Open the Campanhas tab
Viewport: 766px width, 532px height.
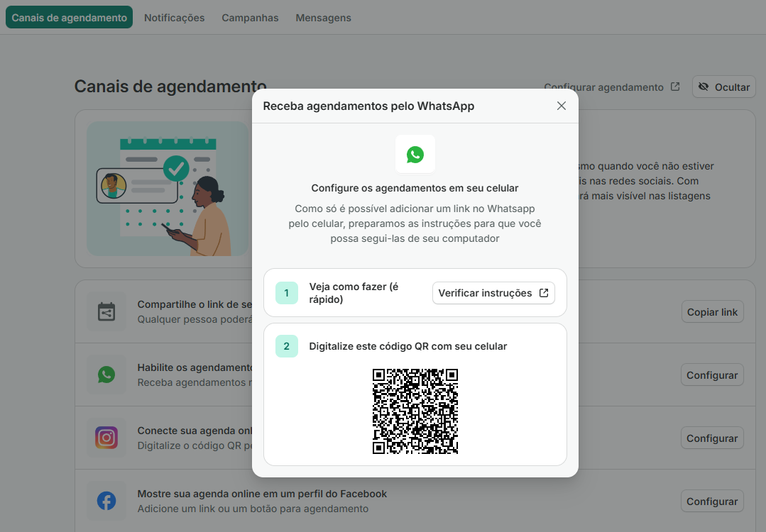[250, 18]
